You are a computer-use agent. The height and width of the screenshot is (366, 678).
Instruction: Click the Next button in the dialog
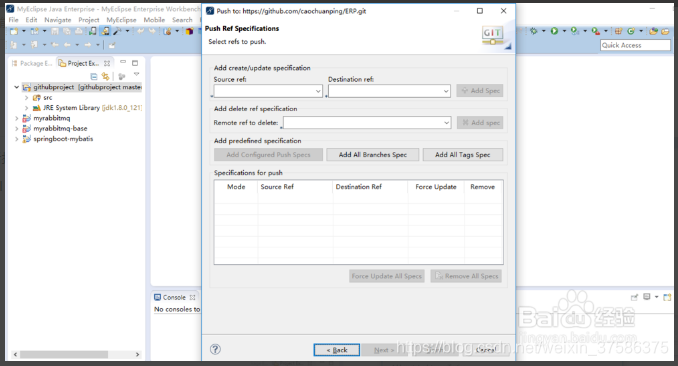click(384, 350)
